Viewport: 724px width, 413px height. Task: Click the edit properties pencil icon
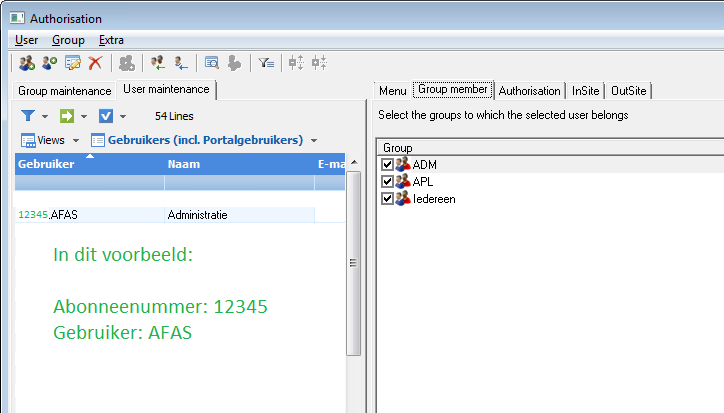click(72, 62)
